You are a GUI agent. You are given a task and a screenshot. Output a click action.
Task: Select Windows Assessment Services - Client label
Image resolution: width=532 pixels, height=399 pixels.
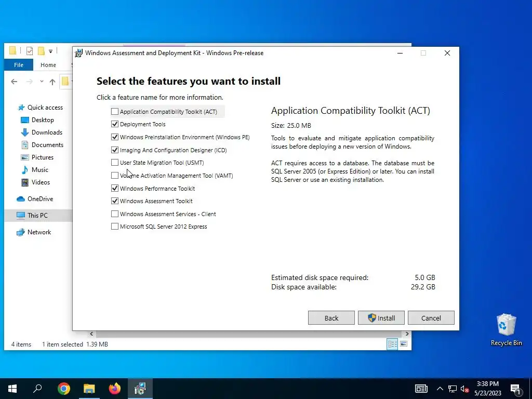click(x=168, y=214)
